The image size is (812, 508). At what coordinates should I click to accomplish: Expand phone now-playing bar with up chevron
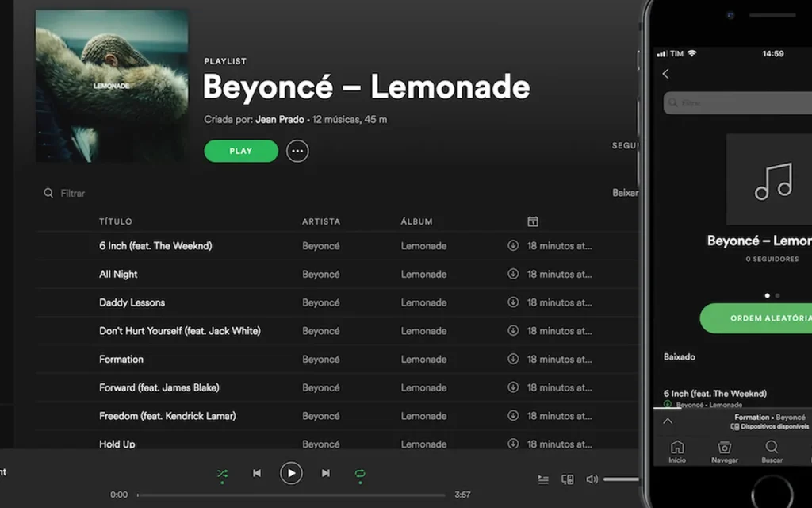pyautogui.click(x=668, y=421)
